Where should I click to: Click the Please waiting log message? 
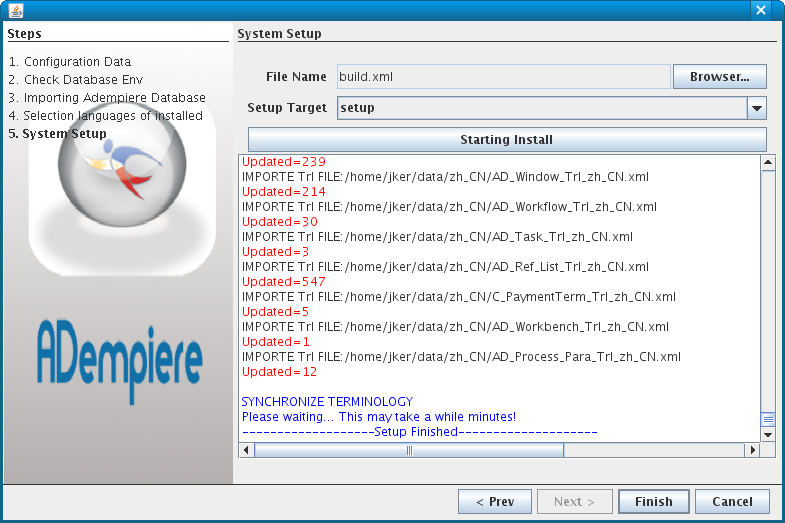[379, 417]
